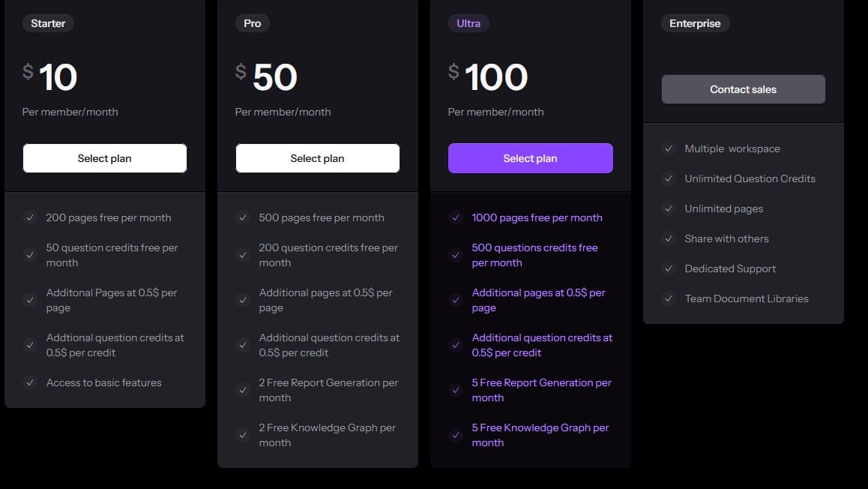
Task: Click the checkmark beside Unlimited Question Credits
Action: pyautogui.click(x=668, y=178)
